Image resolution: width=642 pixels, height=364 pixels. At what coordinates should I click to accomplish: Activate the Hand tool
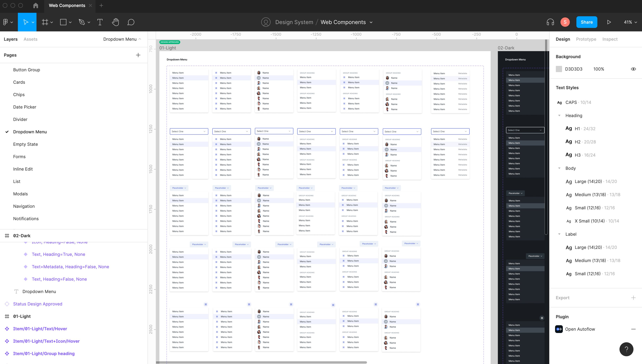point(115,22)
